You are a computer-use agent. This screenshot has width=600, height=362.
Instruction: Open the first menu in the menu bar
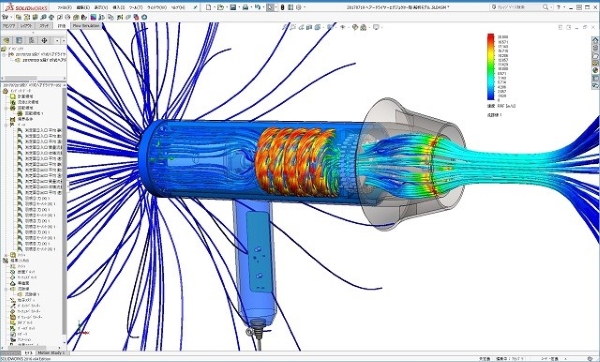pos(64,7)
